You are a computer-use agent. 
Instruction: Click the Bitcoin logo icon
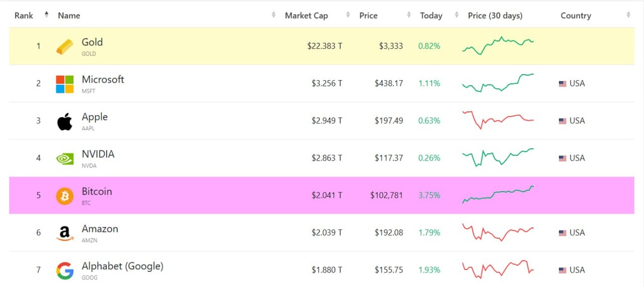(64, 196)
